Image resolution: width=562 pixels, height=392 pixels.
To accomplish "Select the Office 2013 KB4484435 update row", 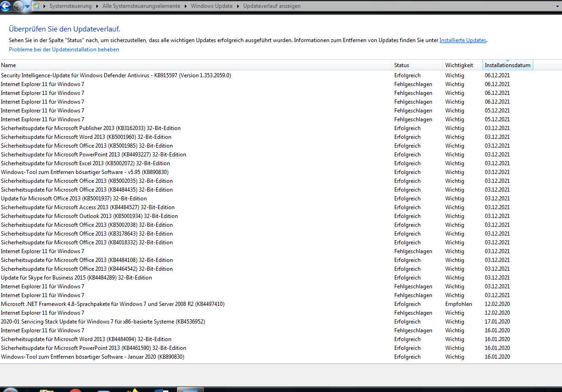I will [x=281, y=190].
